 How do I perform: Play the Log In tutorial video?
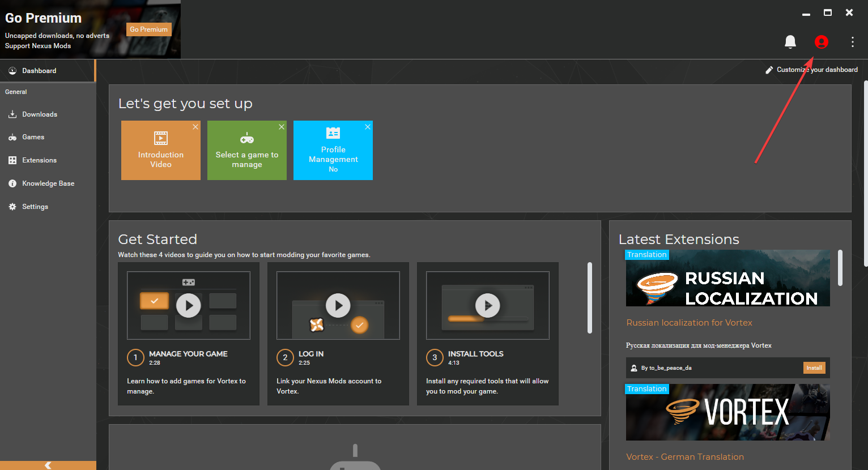point(338,306)
